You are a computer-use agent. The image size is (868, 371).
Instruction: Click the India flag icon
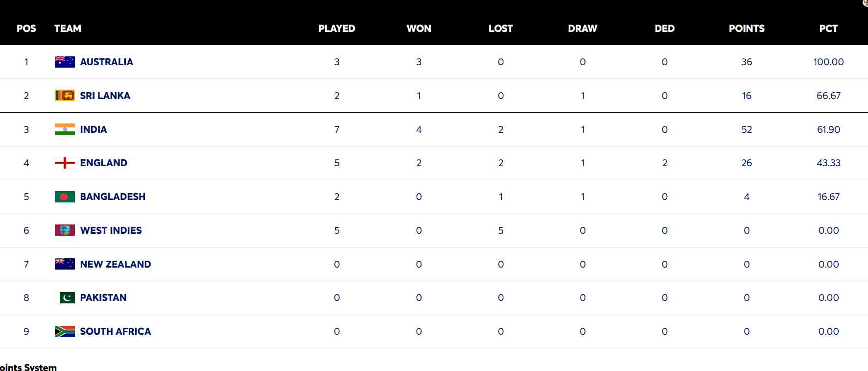click(65, 129)
